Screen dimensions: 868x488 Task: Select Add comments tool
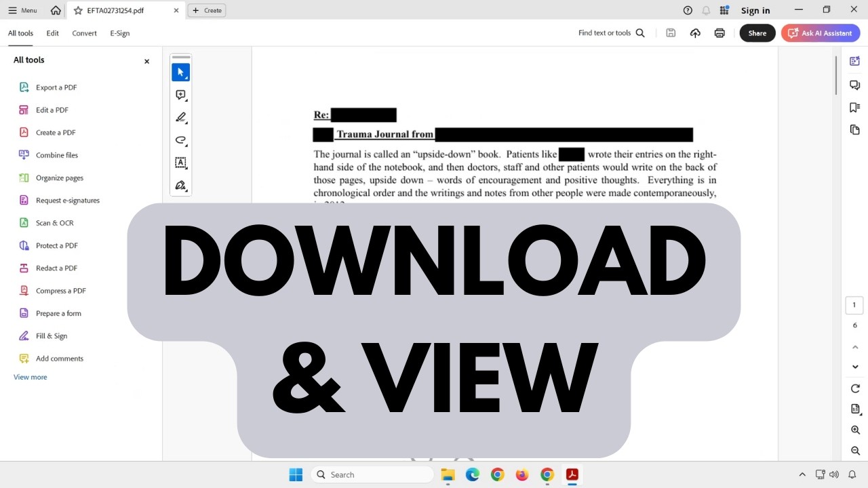(x=51, y=359)
